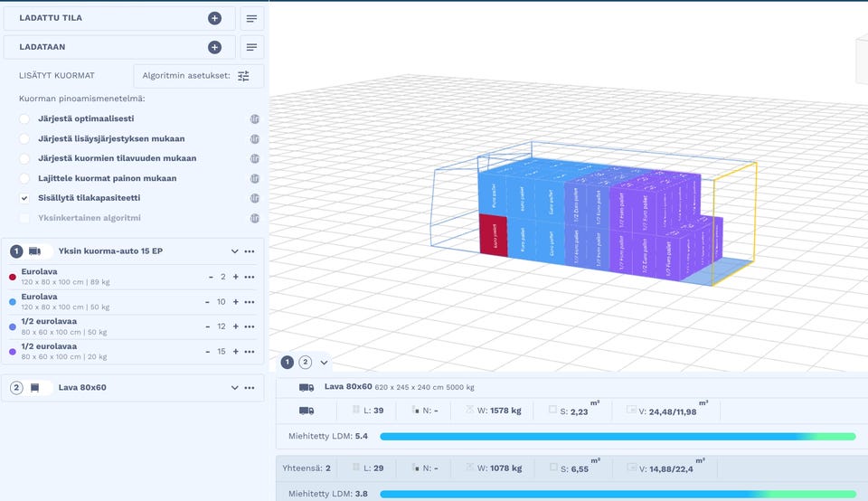Expand the chevron next to vehicle tabs 1 and 2
Screen dimensions: 868x501
(x=324, y=363)
